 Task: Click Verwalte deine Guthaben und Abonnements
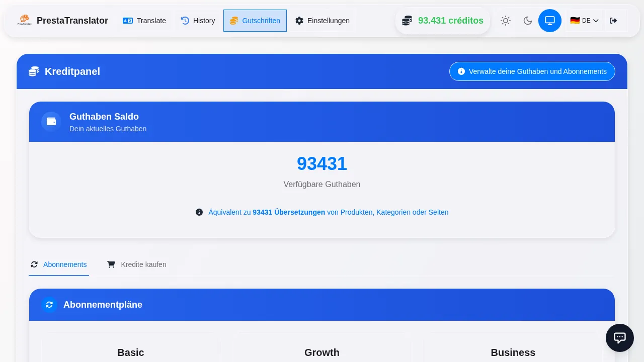(532, 71)
